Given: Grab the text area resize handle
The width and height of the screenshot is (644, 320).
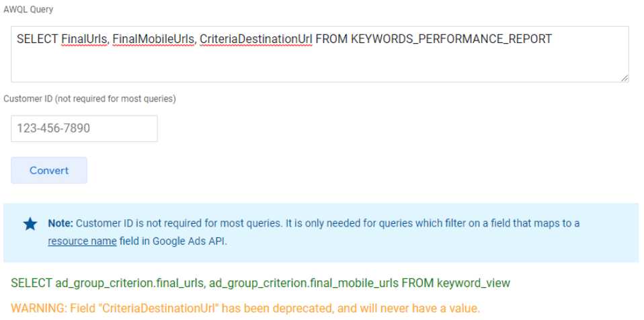Looking at the screenshot, I should point(625,78).
